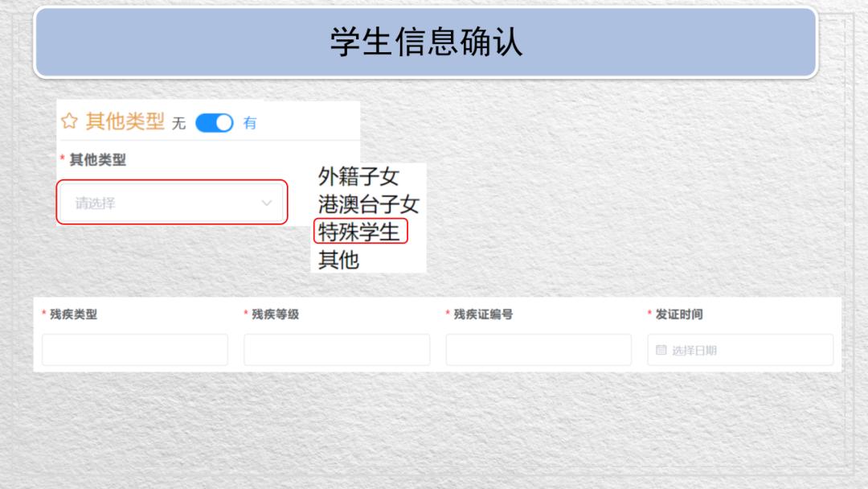Open the 选择日期 date picker
Image resolution: width=868 pixels, height=489 pixels.
(740, 349)
